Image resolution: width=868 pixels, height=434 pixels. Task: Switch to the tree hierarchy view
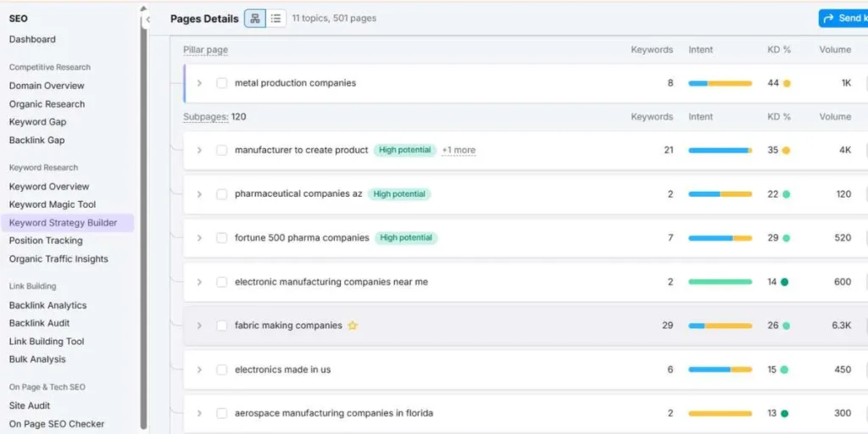[254, 19]
